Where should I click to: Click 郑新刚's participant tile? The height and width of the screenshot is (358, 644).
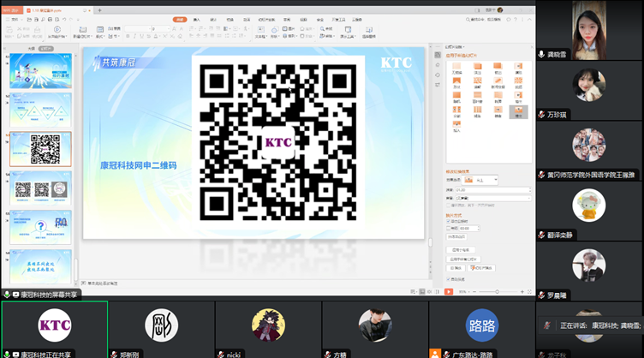161,325
